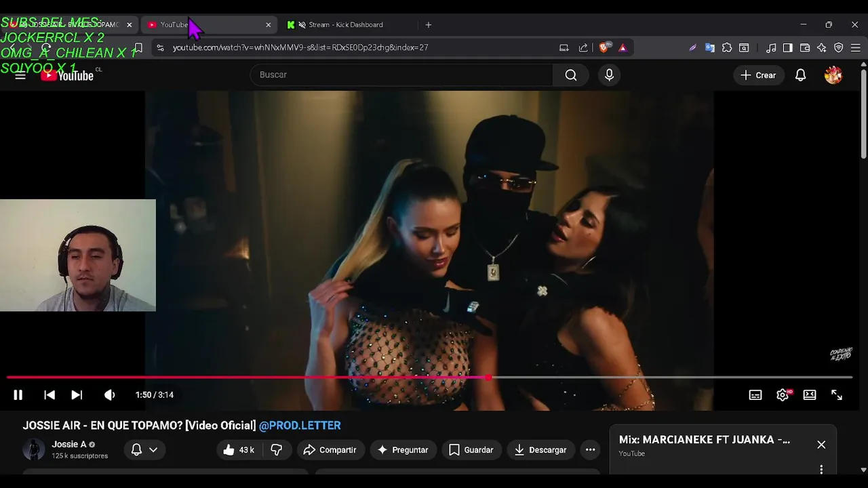
Task: Click the dislike thumbs-down button
Action: [277, 450]
